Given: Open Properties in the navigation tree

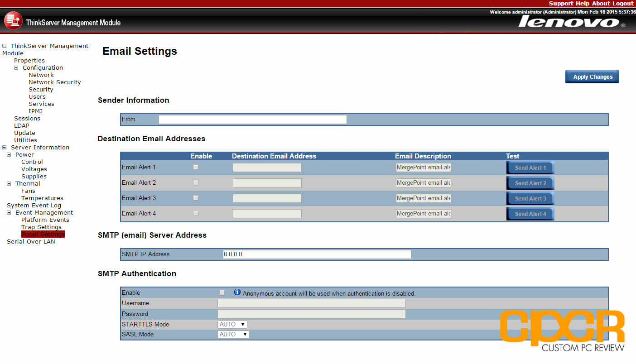Looking at the screenshot, I should click(29, 60).
